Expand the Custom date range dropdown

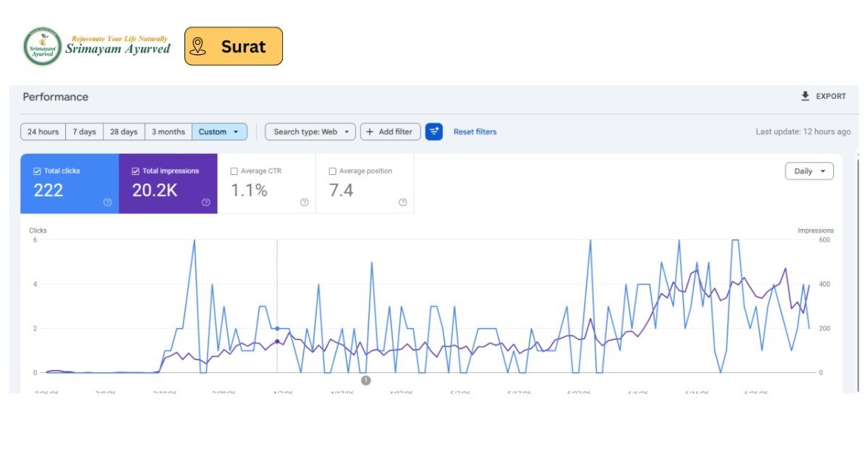click(219, 132)
